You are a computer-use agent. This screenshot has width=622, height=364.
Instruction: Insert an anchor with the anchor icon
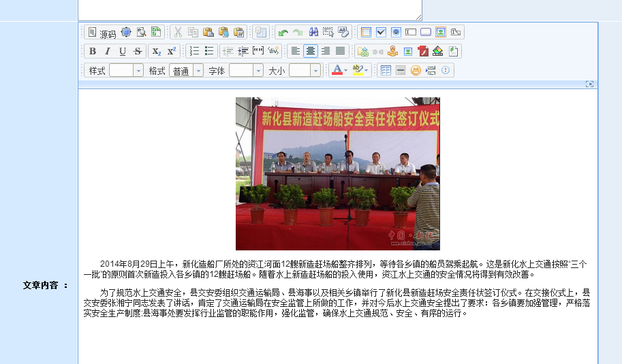(x=392, y=51)
